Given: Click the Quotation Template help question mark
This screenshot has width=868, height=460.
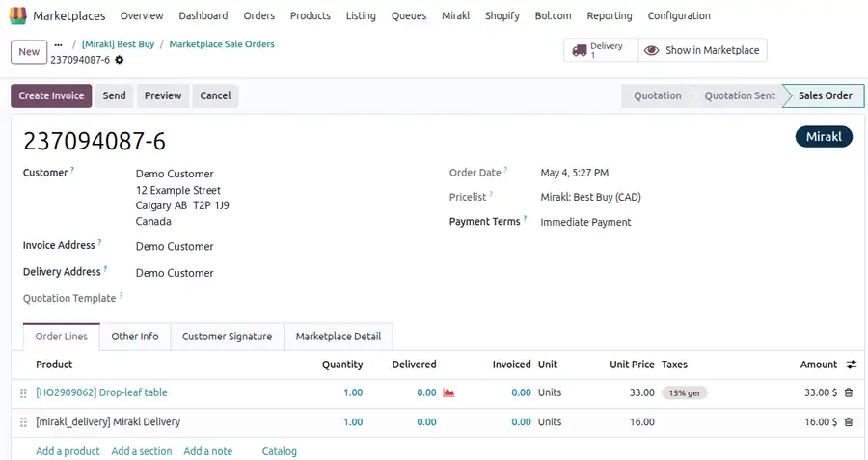Looking at the screenshot, I should click(121, 295).
